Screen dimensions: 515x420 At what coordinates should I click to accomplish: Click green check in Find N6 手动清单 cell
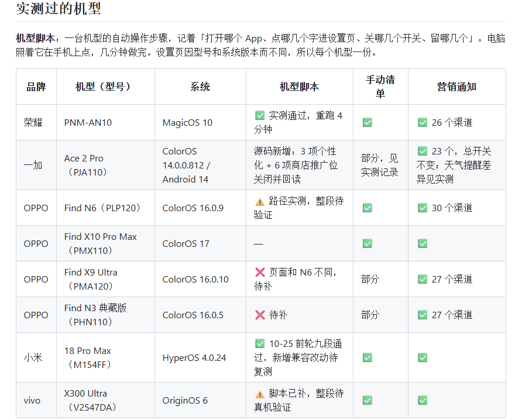367,208
